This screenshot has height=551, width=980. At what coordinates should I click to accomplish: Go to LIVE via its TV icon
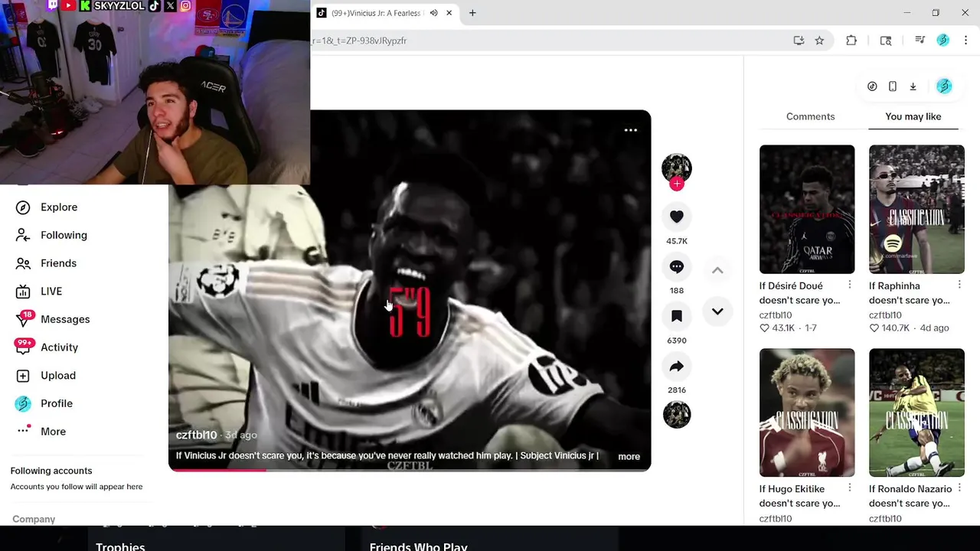pos(23,292)
